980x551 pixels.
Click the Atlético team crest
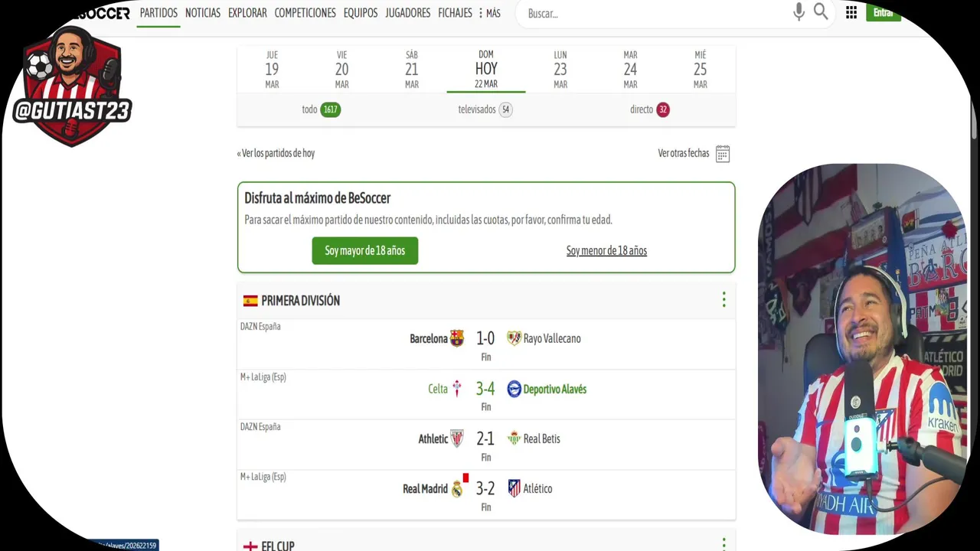[514, 488]
